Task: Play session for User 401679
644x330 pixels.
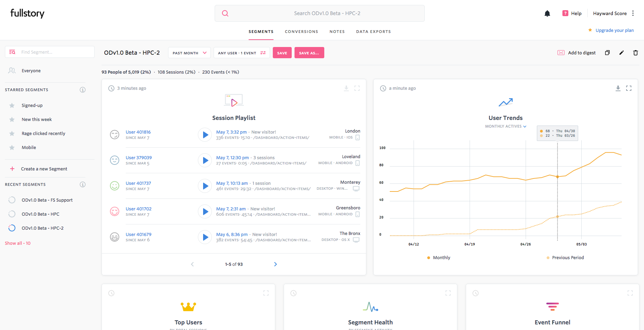Action: tap(205, 237)
